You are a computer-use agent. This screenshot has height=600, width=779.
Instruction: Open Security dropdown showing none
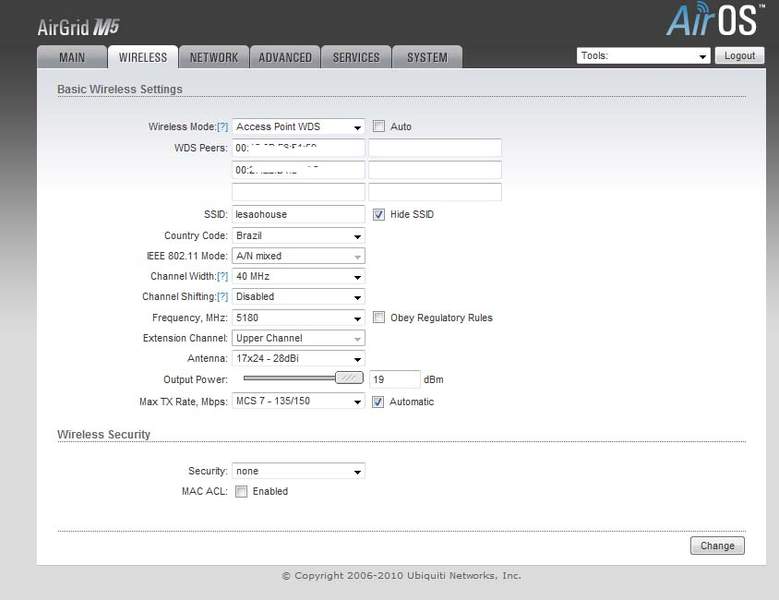[x=298, y=471]
